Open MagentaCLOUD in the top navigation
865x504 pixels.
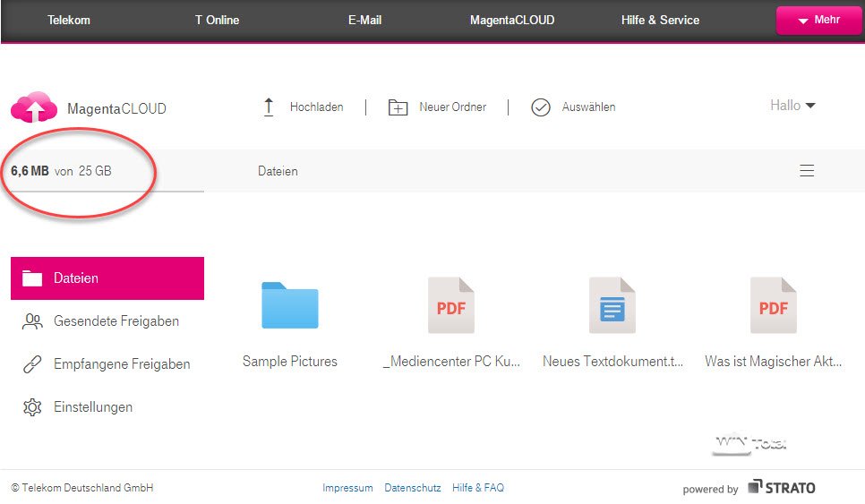(512, 20)
